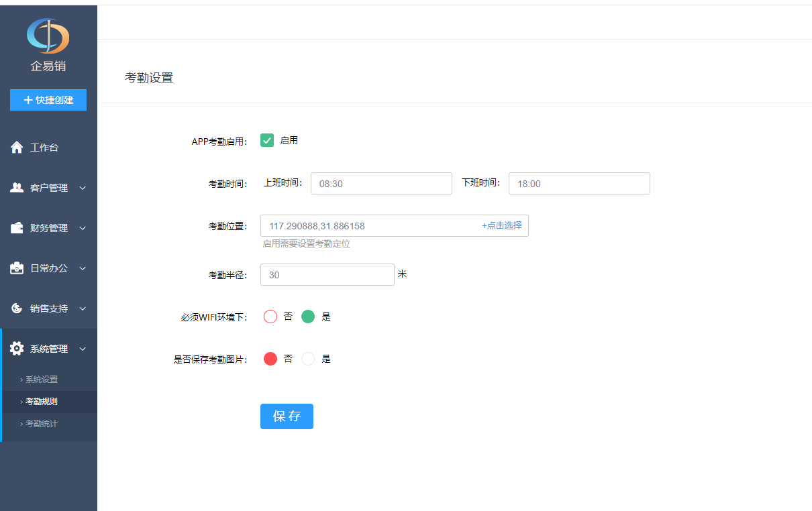Viewport: 812px width, 511px height.
Task: Open 系统设置 submenu item
Action: coord(42,380)
